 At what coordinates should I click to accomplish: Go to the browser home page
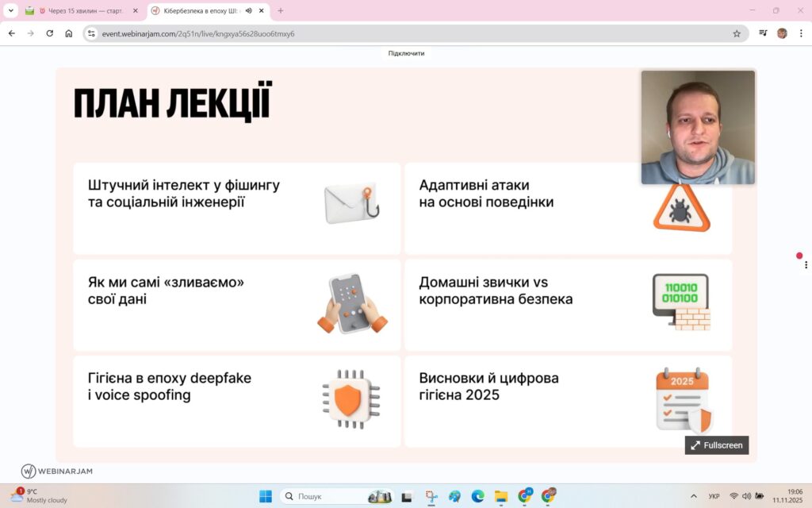[69, 33]
